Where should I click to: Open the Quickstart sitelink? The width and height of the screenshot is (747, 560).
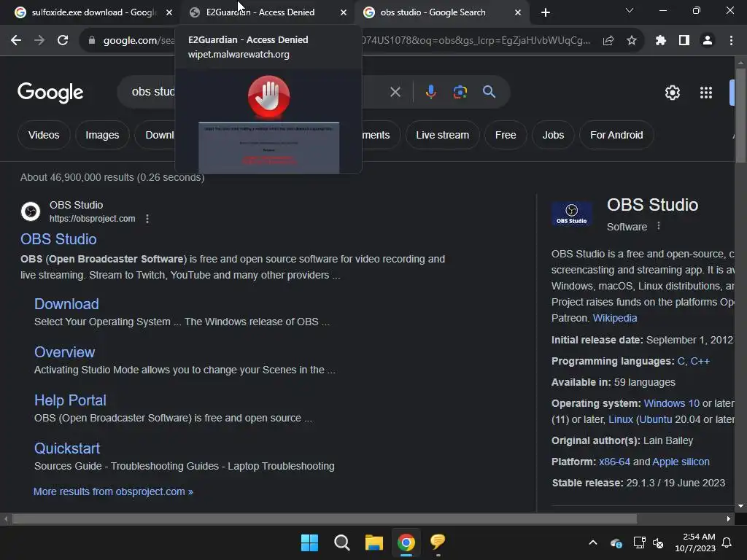[67, 448]
